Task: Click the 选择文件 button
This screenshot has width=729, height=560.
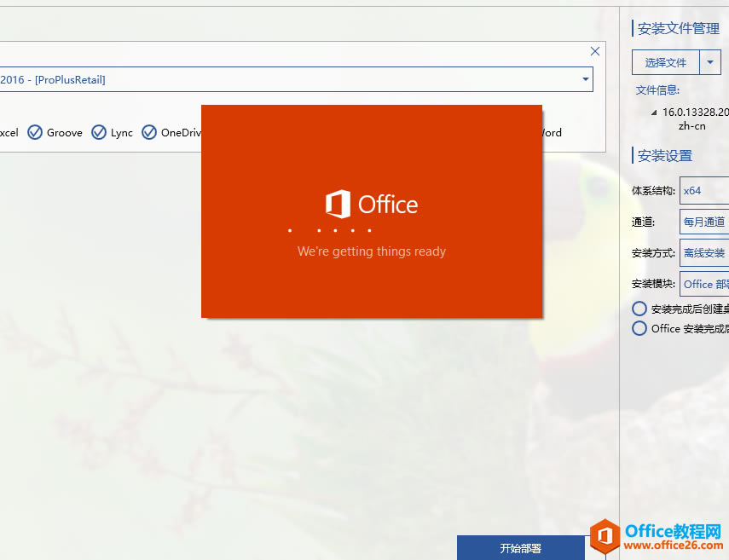Action: pos(665,61)
